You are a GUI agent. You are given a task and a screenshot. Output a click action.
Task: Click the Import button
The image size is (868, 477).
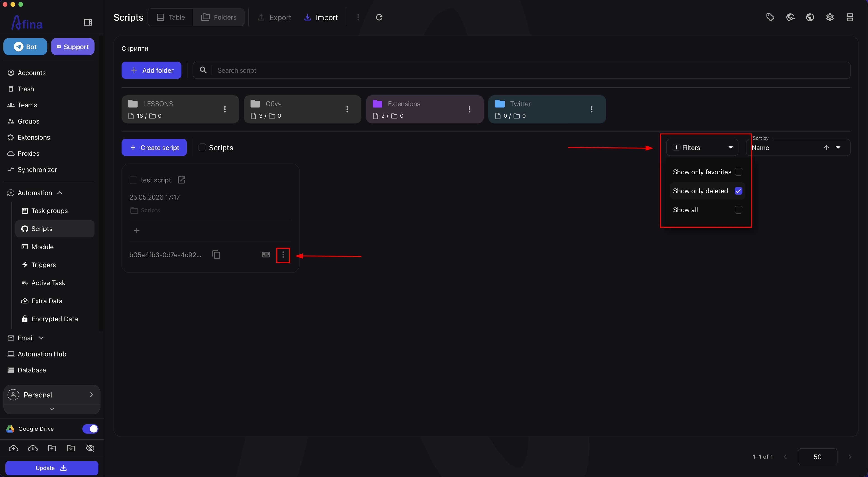coord(321,17)
